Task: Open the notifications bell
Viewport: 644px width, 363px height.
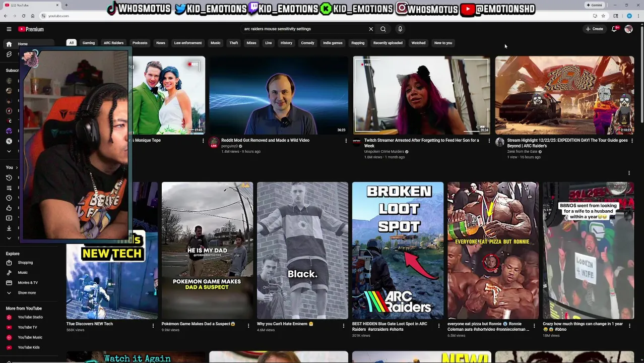Action: [x=614, y=29]
